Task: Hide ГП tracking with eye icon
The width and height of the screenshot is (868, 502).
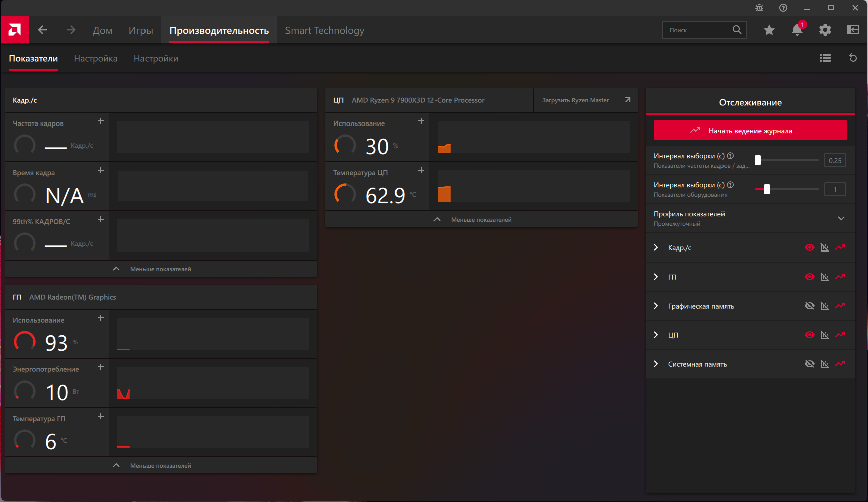Action: pos(809,277)
